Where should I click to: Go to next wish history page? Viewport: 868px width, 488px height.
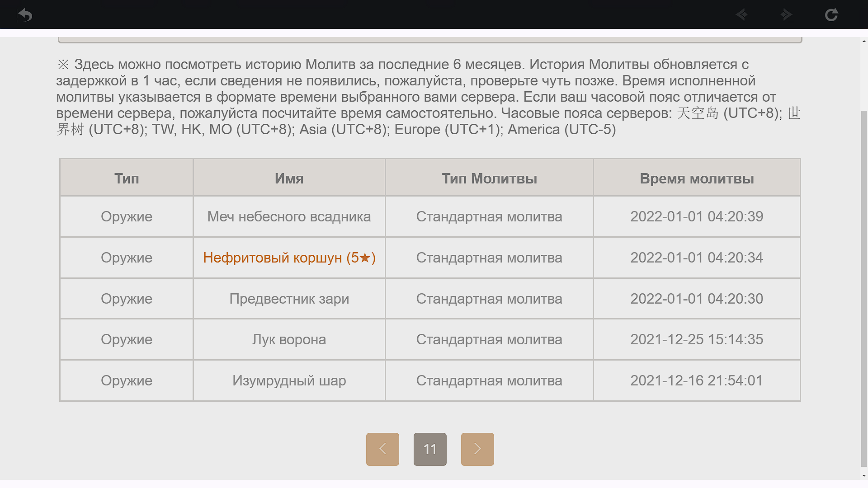click(x=477, y=449)
